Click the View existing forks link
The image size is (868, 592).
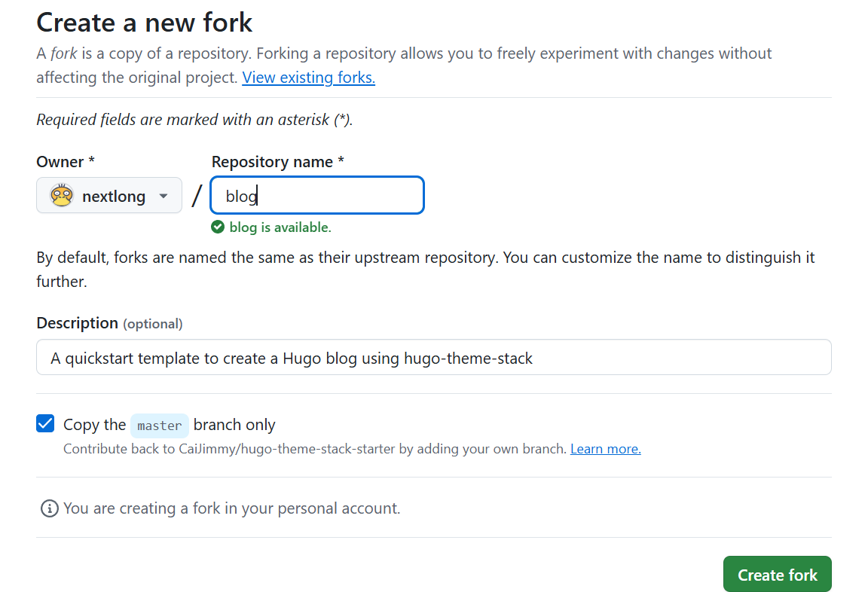[x=308, y=77]
